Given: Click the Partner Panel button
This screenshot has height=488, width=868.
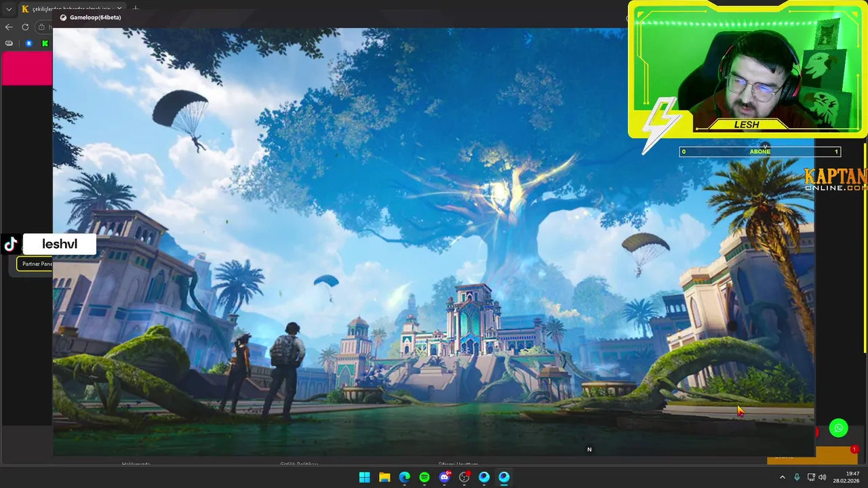Looking at the screenshot, I should tap(35, 264).
